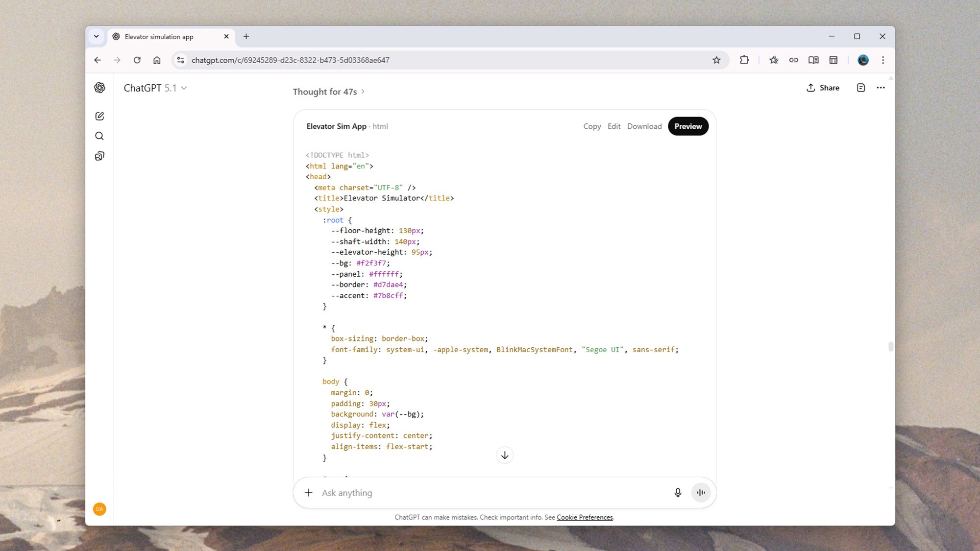
Task: Open the tab search chevron
Action: pyautogui.click(x=97, y=36)
